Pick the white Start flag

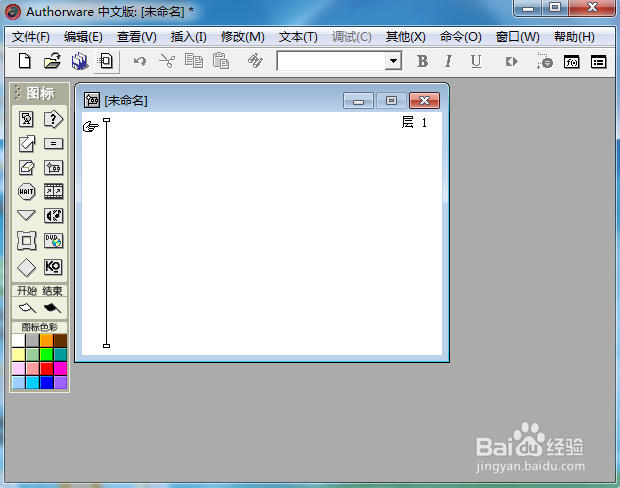coord(27,308)
